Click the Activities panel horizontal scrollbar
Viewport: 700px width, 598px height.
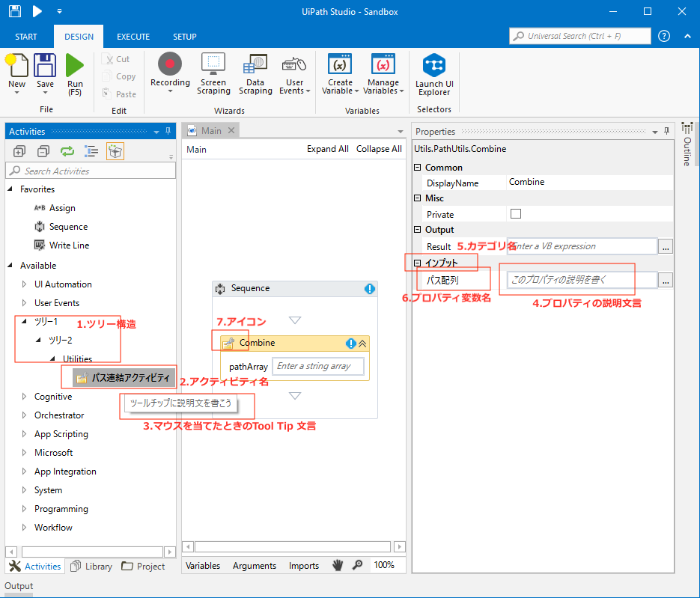92,552
